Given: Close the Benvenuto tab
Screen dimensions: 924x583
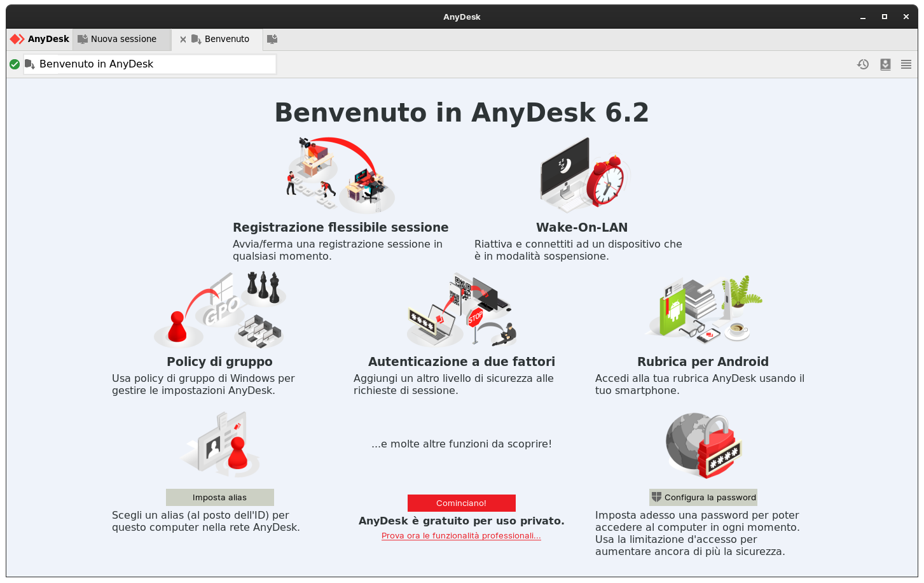Looking at the screenshot, I should click(183, 39).
